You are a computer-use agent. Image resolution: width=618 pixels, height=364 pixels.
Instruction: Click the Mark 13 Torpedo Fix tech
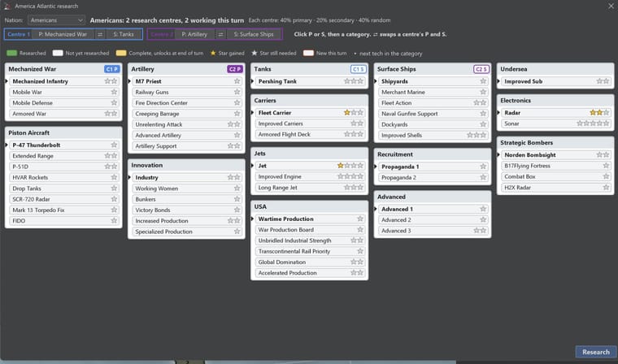[64, 210]
